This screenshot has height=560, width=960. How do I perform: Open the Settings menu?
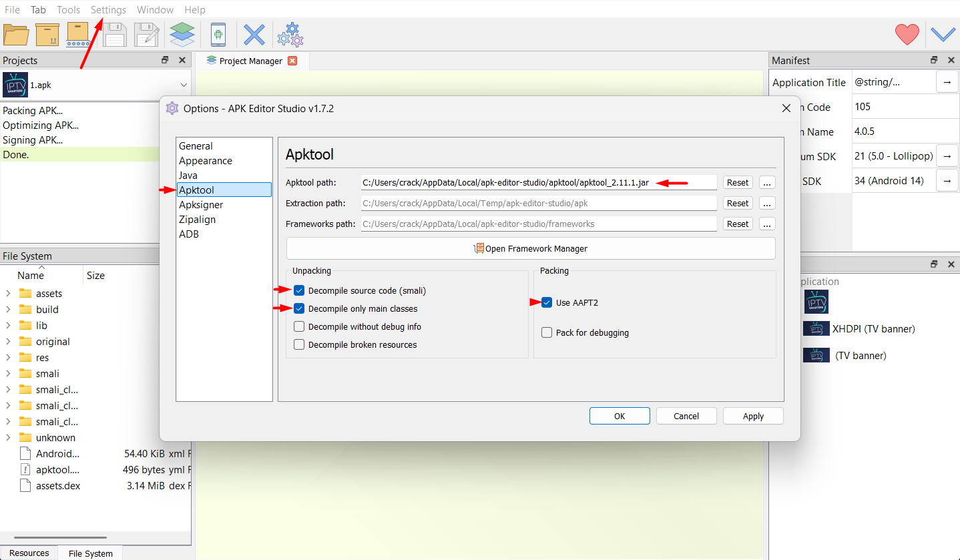[x=108, y=9]
